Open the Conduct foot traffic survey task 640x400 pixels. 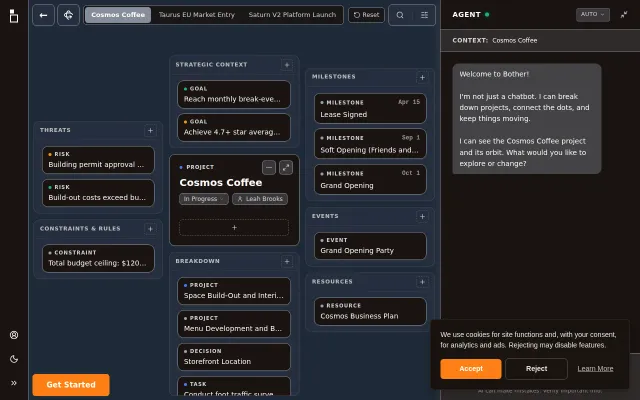(x=234, y=387)
